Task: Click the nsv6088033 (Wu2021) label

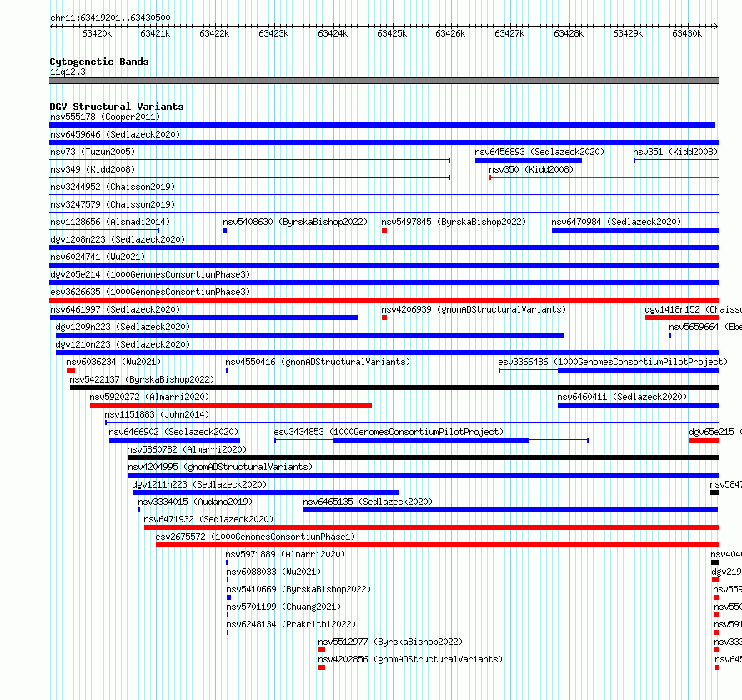Action: point(273,572)
